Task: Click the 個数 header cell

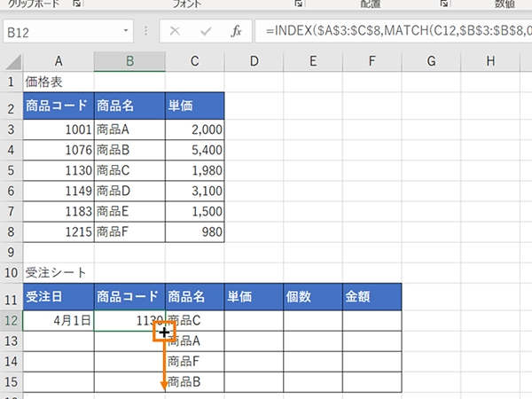Action: pyautogui.click(x=313, y=297)
